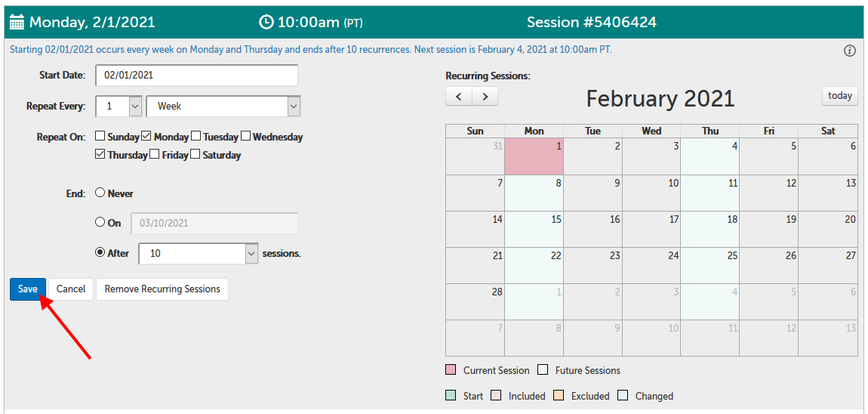This screenshot has width=868, height=414.
Task: Open the info icon at top right
Action: point(850,51)
